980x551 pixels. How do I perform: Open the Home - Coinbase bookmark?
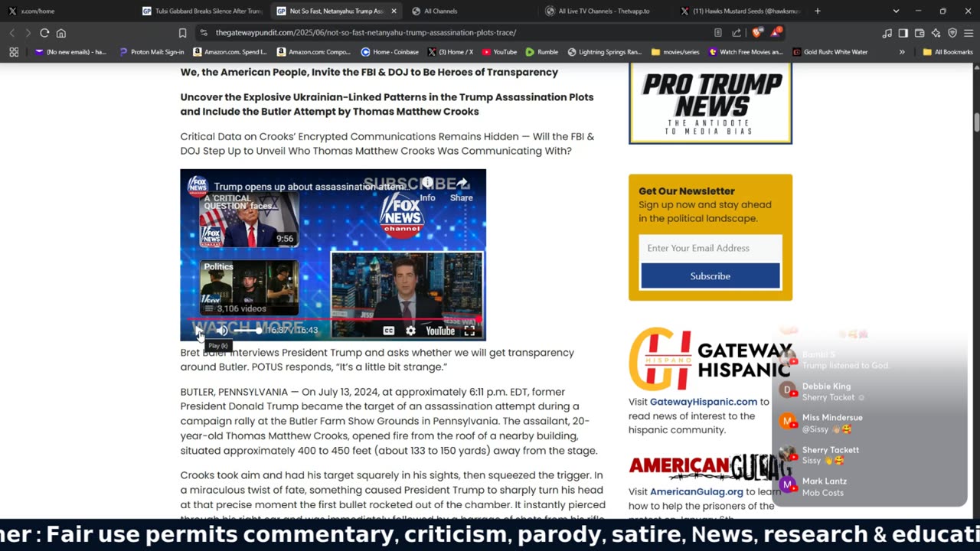tap(390, 52)
